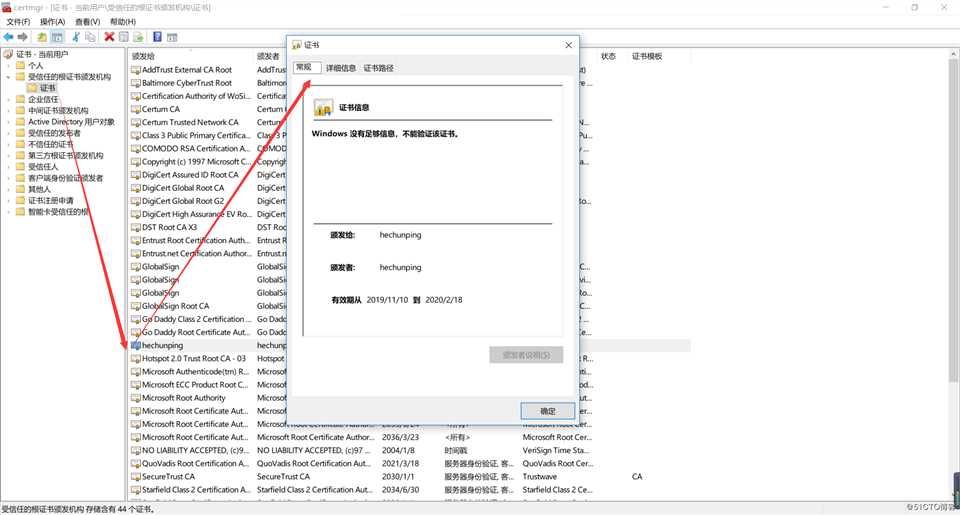
Task: Switch to the 证书路径 tab
Action: coord(378,68)
